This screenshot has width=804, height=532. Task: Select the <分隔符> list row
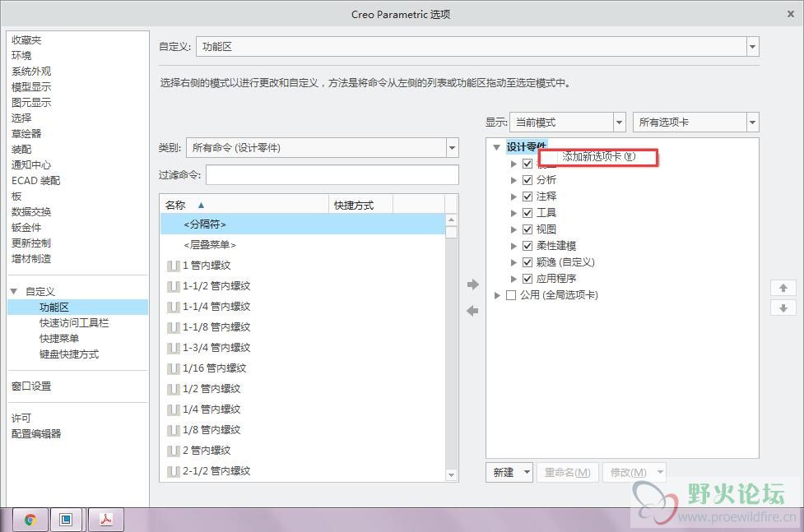tap(303, 224)
